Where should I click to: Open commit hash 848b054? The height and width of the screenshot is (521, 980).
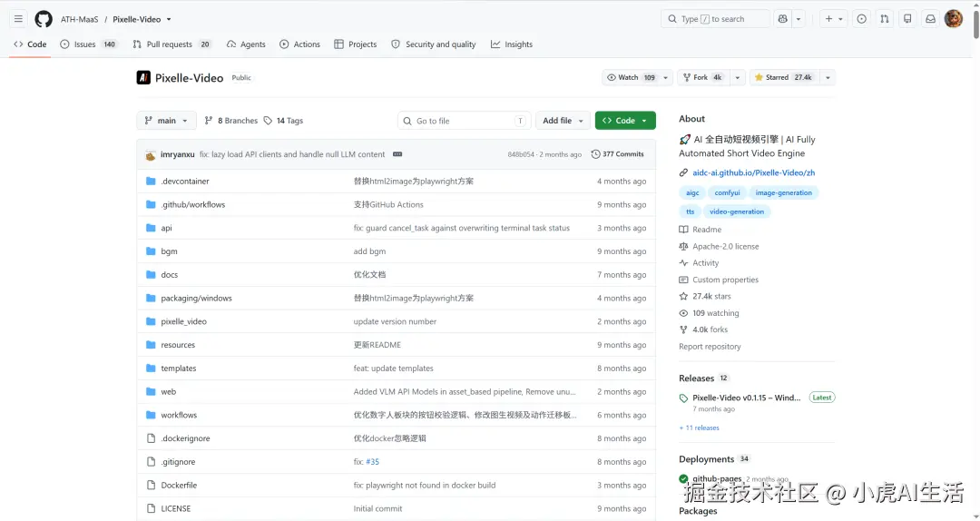(x=521, y=154)
